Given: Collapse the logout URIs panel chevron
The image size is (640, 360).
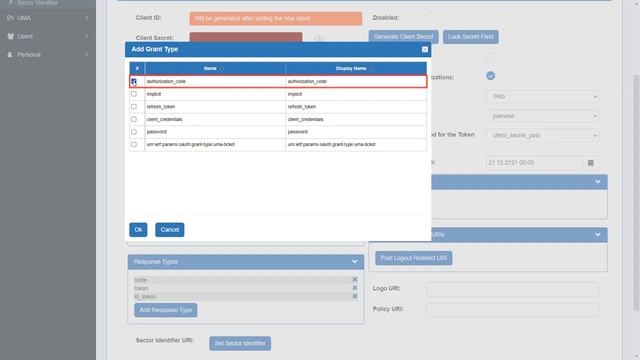Looking at the screenshot, I should tap(598, 235).
